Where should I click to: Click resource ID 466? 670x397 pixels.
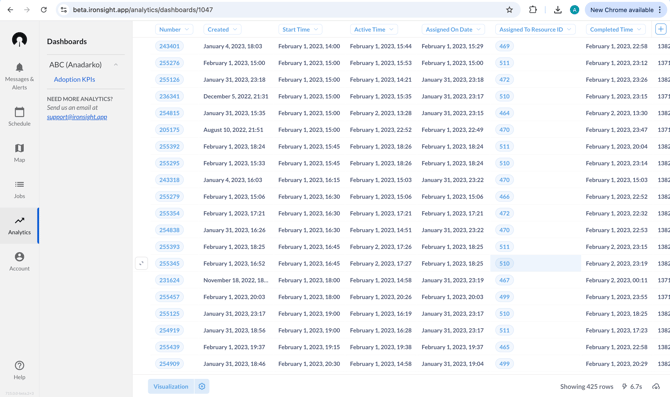tap(505, 197)
